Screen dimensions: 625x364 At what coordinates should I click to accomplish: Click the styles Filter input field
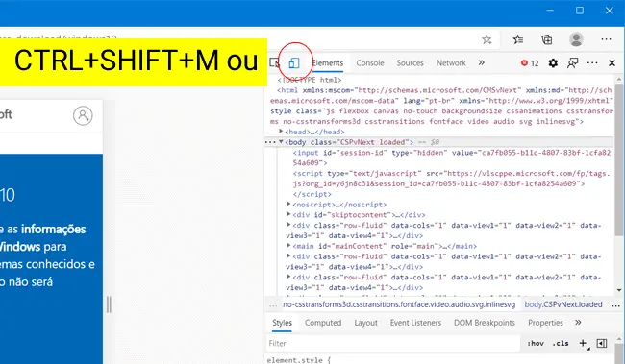pos(393,343)
